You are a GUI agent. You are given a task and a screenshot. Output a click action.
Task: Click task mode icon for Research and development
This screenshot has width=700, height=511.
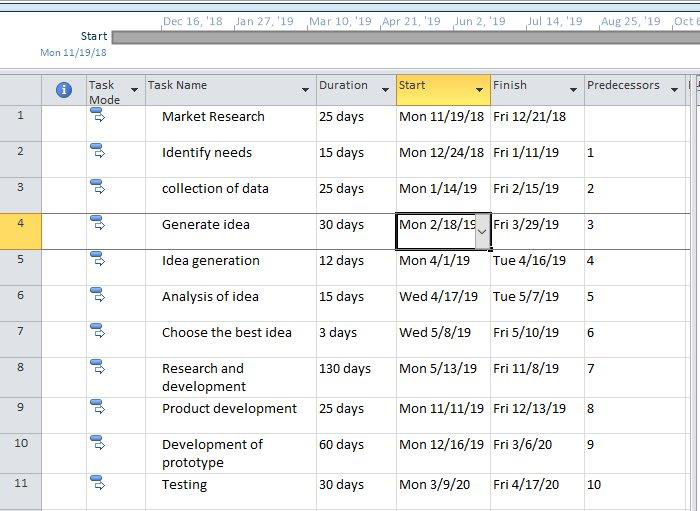click(x=97, y=367)
